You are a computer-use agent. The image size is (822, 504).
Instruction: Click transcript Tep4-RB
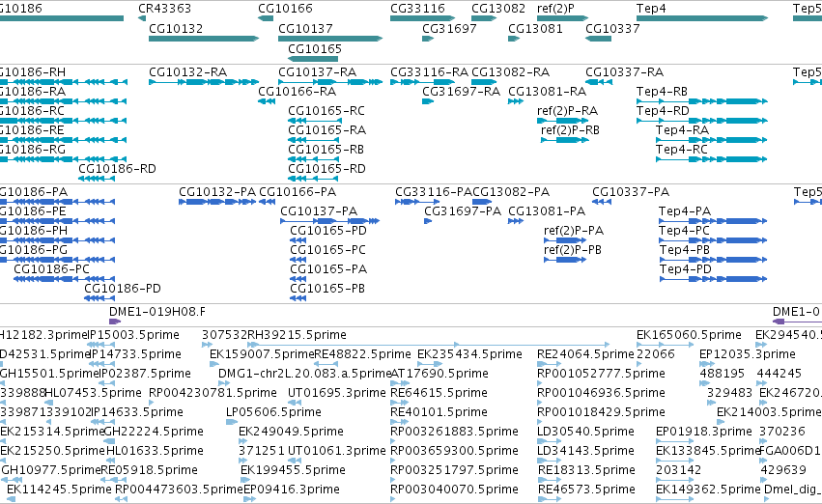[702, 101]
